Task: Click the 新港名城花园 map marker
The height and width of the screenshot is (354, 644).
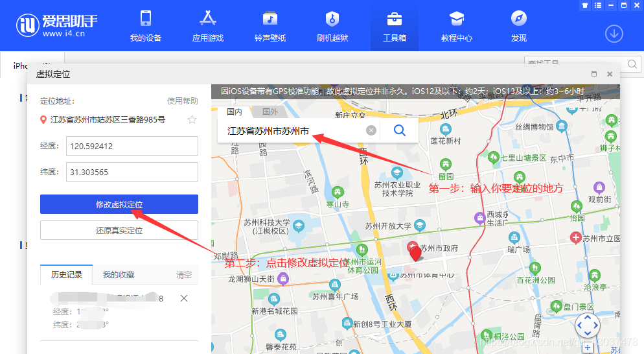Action: pyautogui.click(x=274, y=299)
